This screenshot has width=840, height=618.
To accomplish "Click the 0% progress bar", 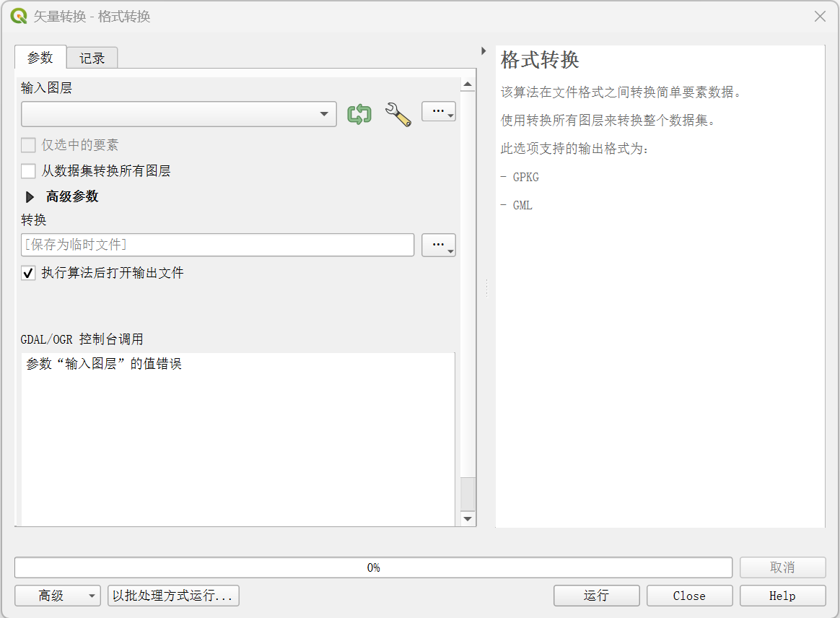I will pyautogui.click(x=373, y=567).
